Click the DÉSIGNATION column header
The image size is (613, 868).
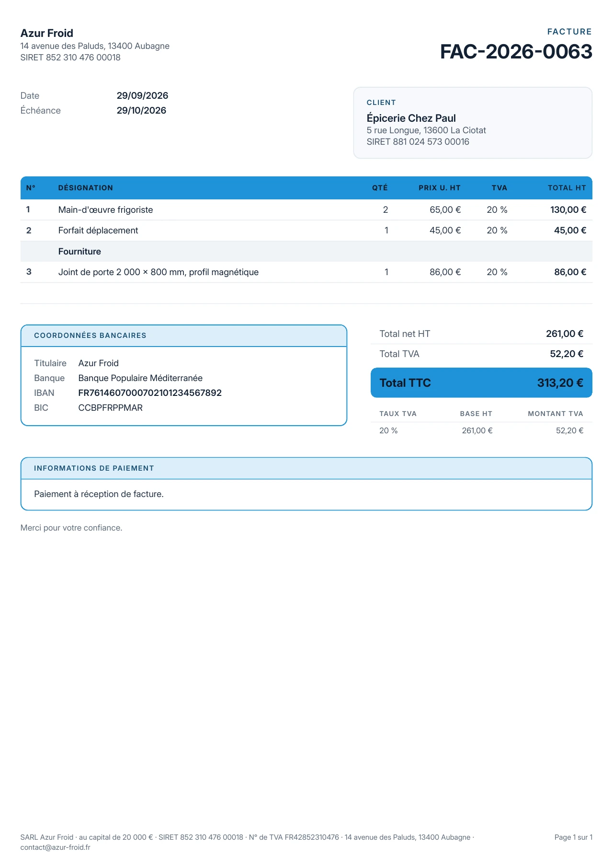click(86, 188)
